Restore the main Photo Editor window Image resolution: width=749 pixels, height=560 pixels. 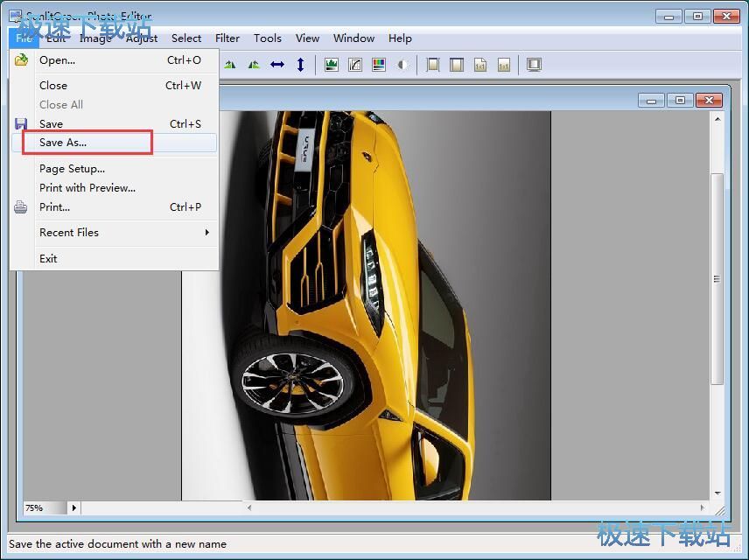point(697,17)
